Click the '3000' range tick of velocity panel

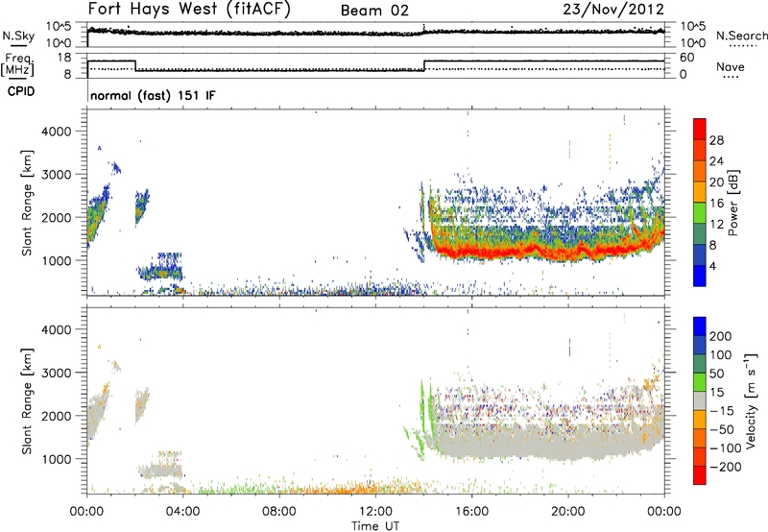tap(57, 373)
